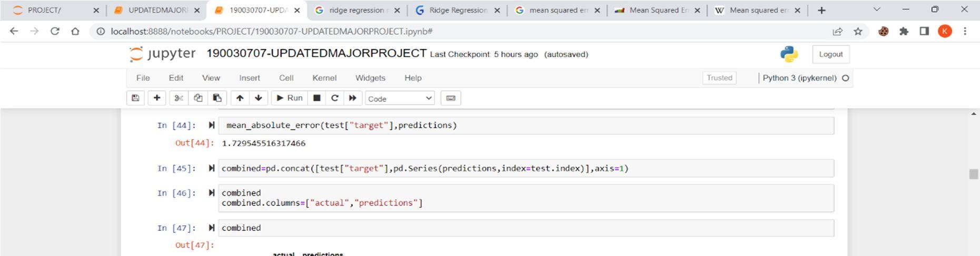Image resolution: width=980 pixels, height=256 pixels.
Task: Paste cells below icon in toolbar
Action: (217, 98)
